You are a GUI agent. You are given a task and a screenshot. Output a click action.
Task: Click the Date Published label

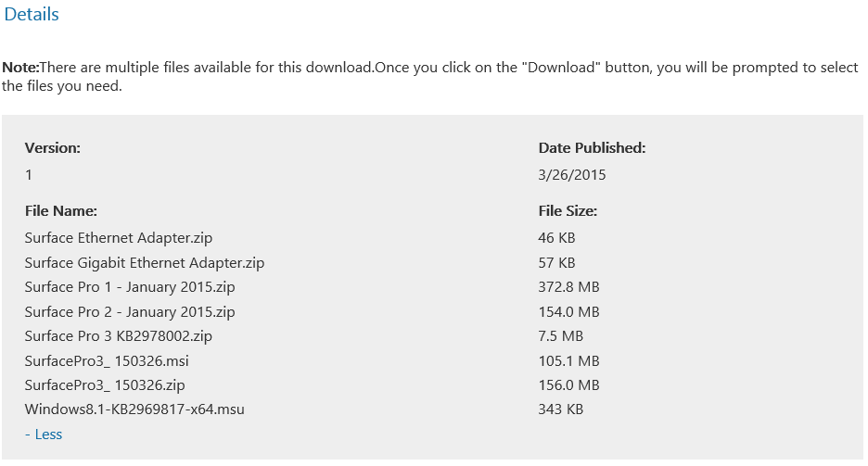click(592, 148)
